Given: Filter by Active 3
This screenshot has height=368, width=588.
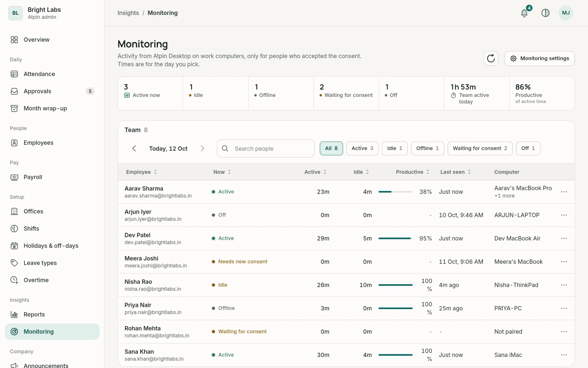Looking at the screenshot, I should tap(362, 148).
